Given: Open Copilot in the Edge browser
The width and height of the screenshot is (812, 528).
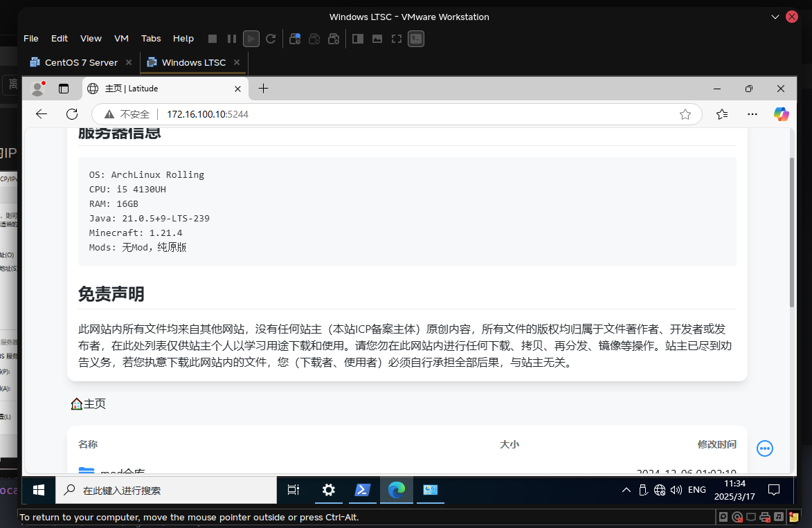Looking at the screenshot, I should pos(781,114).
